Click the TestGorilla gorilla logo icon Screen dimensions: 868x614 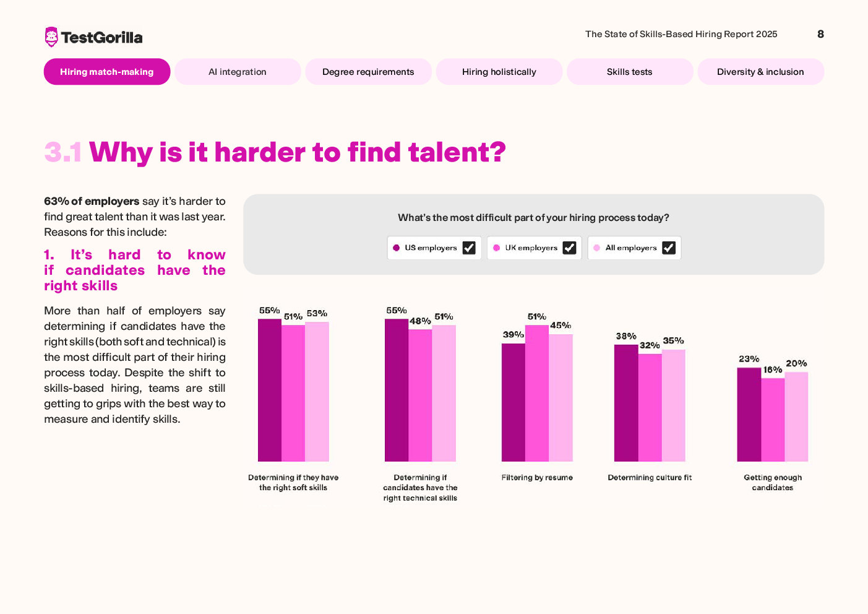coord(51,37)
